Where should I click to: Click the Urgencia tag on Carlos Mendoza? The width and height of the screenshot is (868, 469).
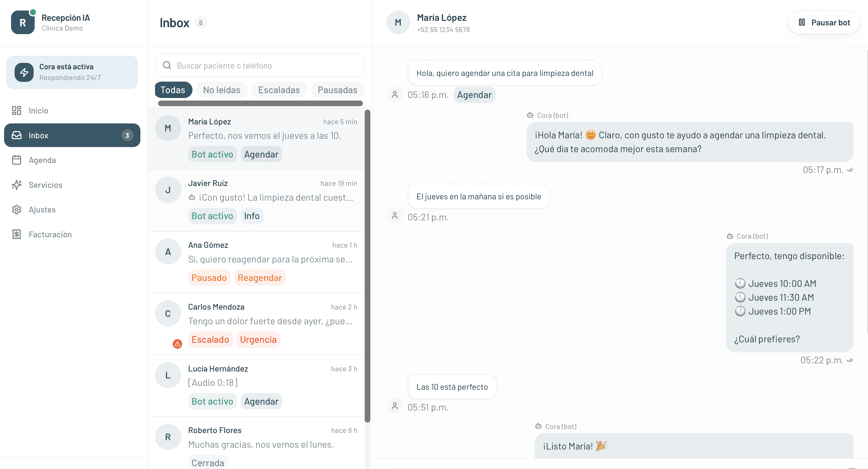pos(258,339)
